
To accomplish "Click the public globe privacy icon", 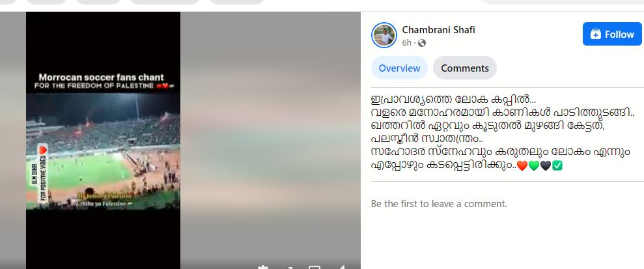I will pos(422,43).
